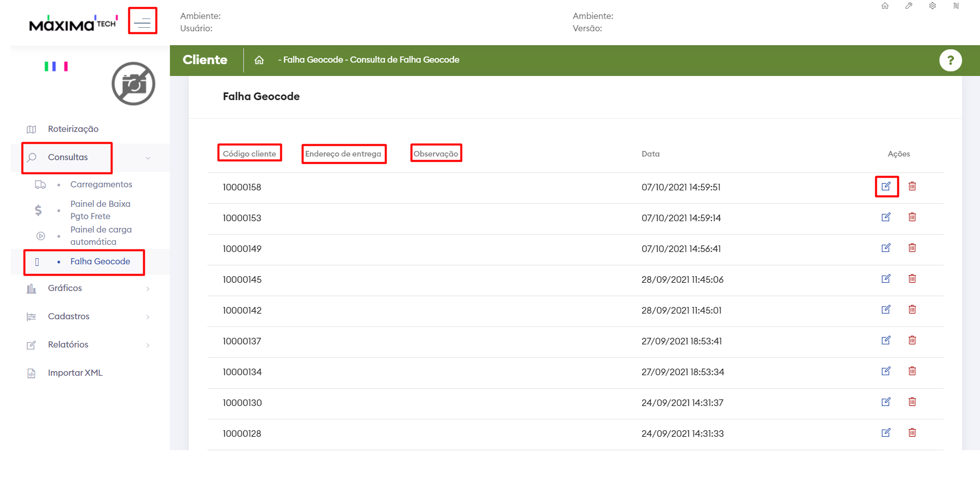
Task: Edit the record for client 10000158
Action: tap(886, 186)
